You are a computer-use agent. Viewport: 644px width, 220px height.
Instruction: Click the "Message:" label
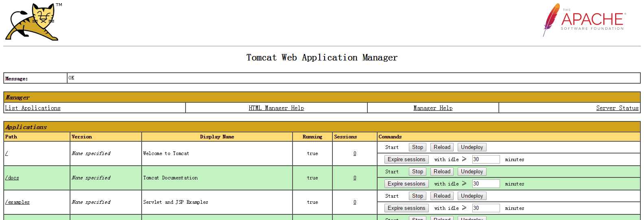(x=17, y=79)
